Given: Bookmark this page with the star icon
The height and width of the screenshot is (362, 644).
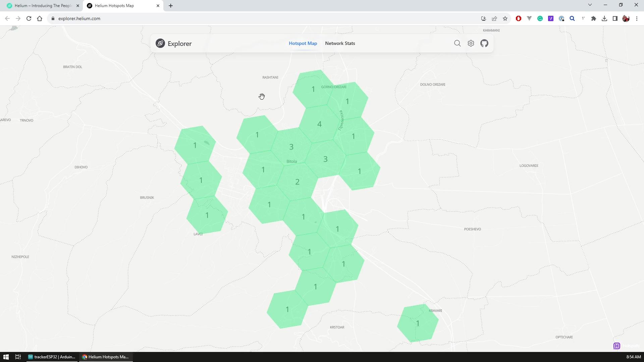Looking at the screenshot, I should [x=505, y=19].
